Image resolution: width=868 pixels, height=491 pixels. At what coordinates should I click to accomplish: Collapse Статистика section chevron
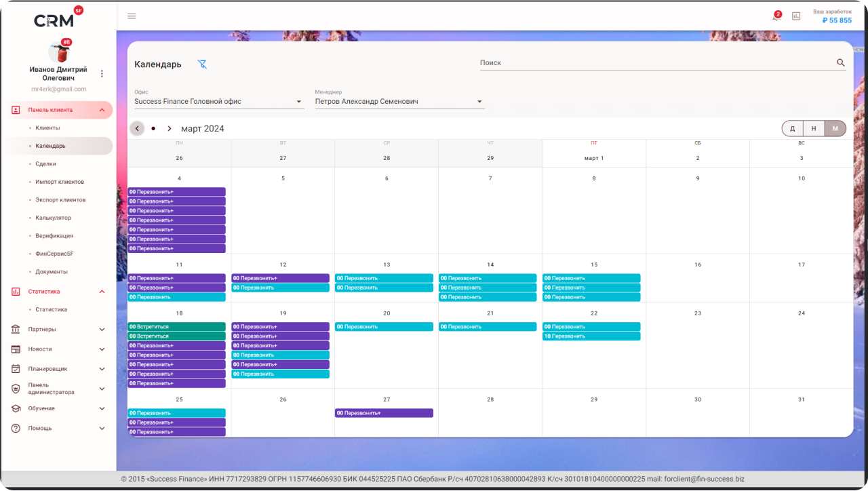pyautogui.click(x=102, y=292)
